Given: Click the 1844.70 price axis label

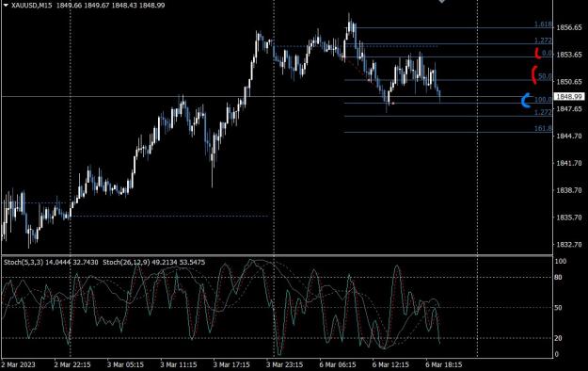Looking at the screenshot, I should [x=569, y=136].
